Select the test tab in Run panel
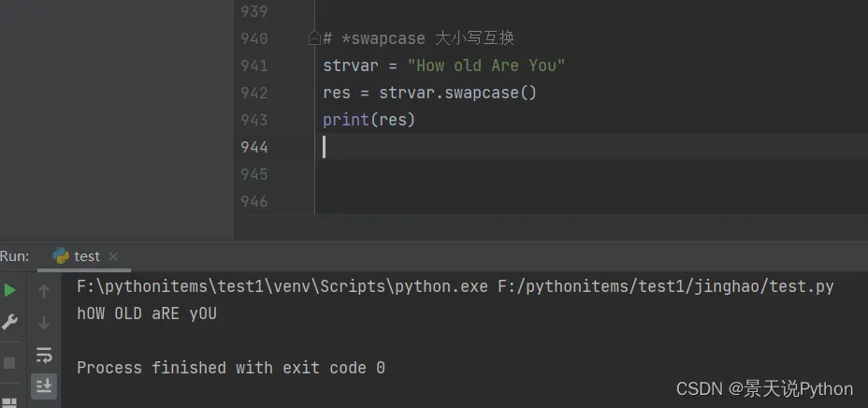 tap(87, 255)
